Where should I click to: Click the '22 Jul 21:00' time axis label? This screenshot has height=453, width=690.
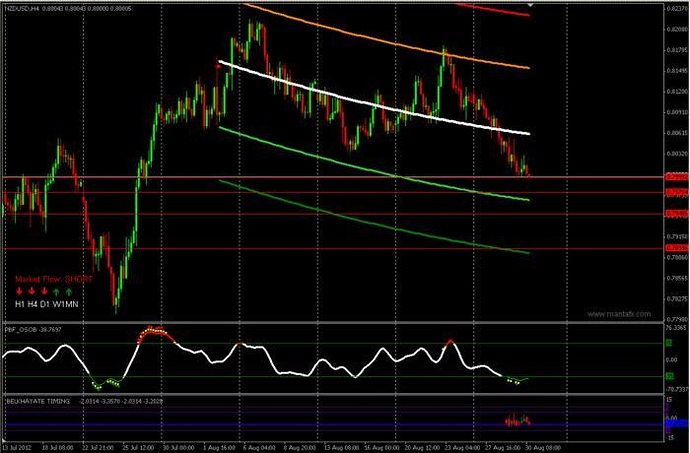pos(98,447)
